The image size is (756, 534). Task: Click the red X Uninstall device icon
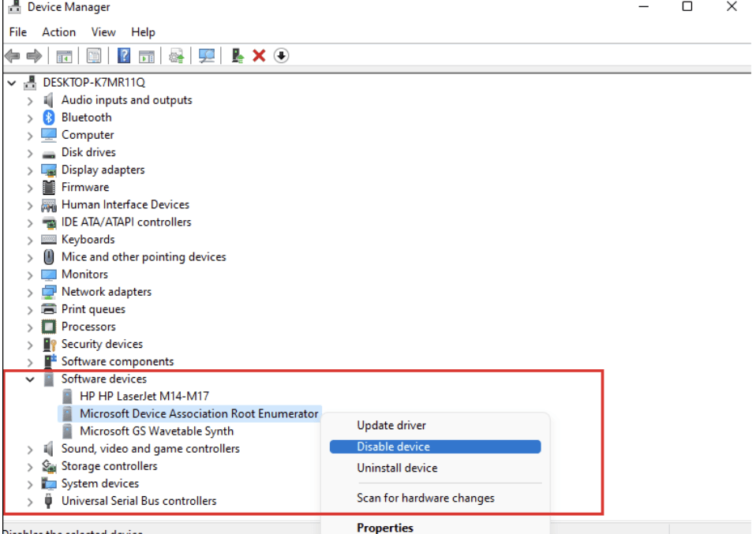pyautogui.click(x=259, y=56)
